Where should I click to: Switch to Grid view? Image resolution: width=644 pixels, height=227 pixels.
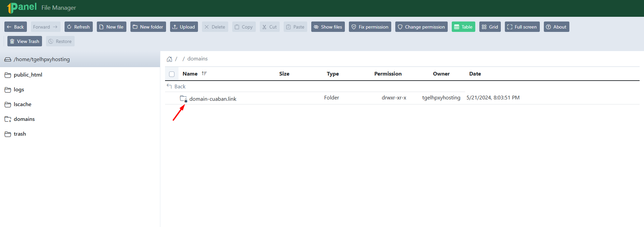(490, 27)
